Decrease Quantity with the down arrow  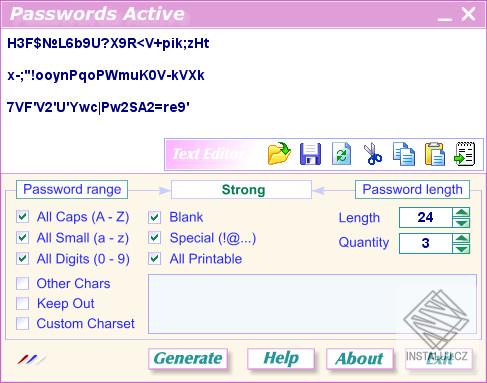coord(461,249)
